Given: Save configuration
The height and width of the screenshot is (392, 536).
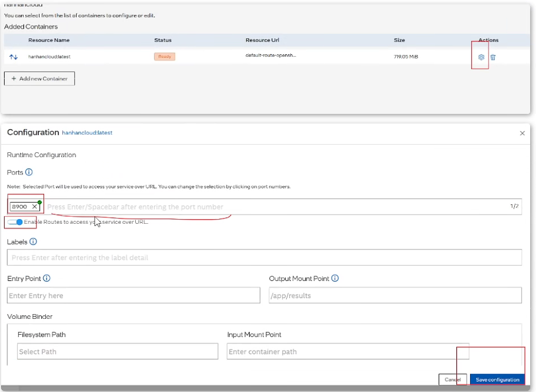Looking at the screenshot, I should coord(498,380).
